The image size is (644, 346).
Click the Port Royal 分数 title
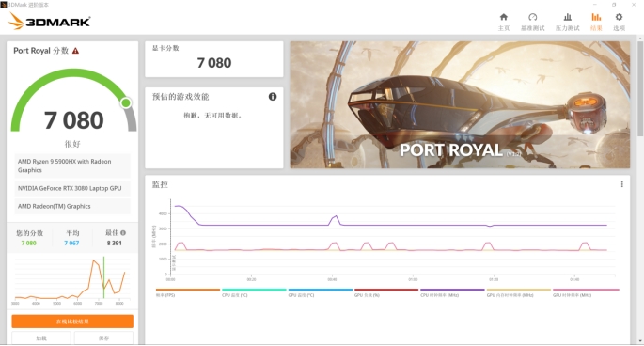click(x=41, y=51)
